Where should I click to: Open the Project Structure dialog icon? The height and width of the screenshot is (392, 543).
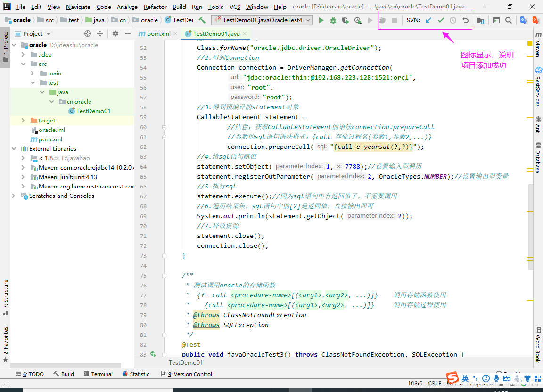481,20
